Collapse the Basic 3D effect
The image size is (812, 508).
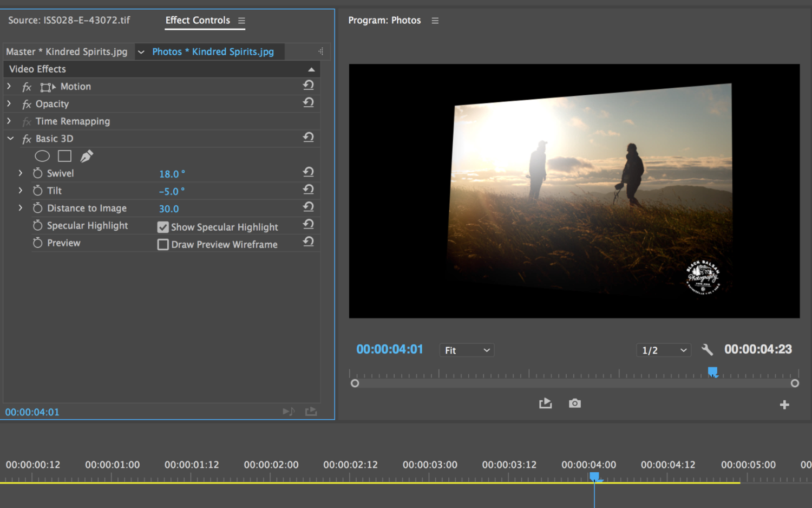(x=10, y=139)
